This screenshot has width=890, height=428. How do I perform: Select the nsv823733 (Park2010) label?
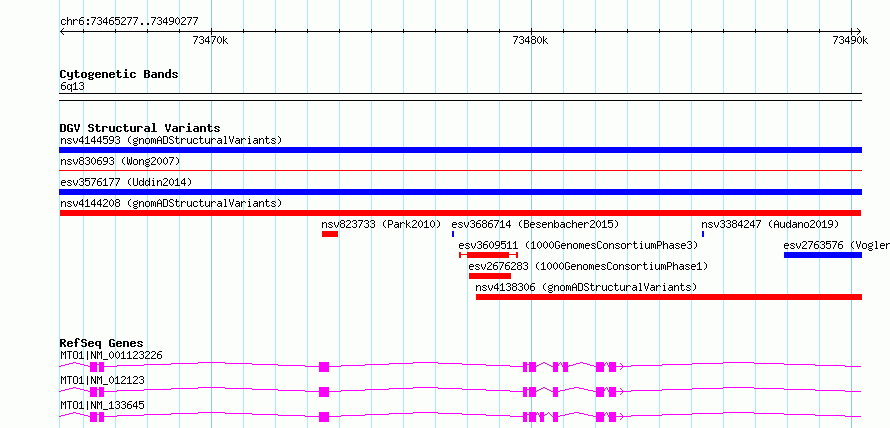click(381, 224)
